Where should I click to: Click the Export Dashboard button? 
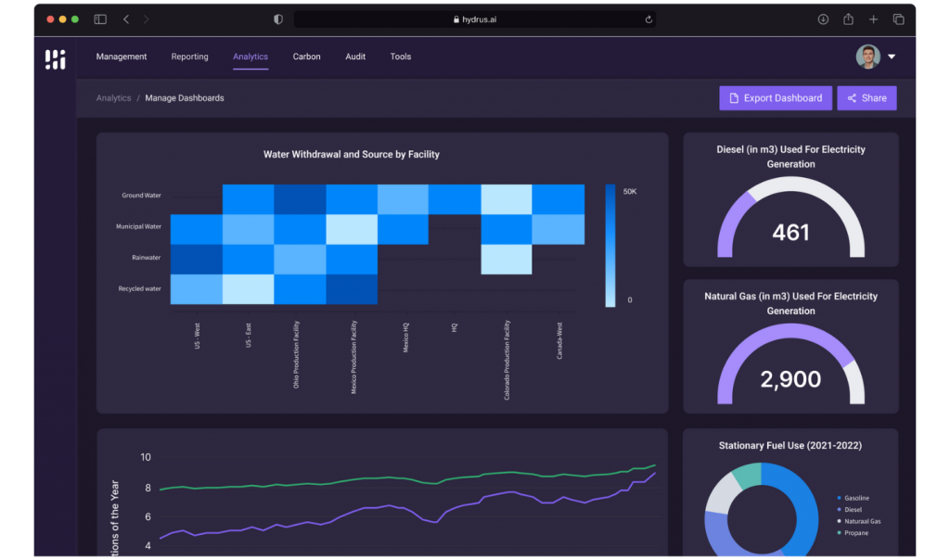click(x=776, y=98)
